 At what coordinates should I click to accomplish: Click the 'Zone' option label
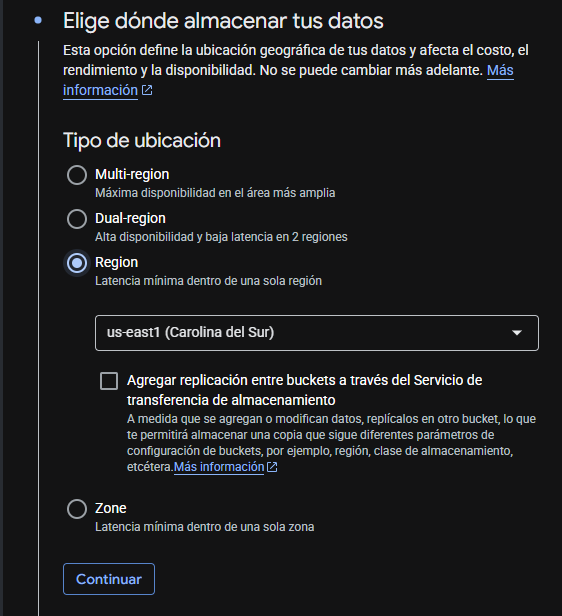(111, 508)
